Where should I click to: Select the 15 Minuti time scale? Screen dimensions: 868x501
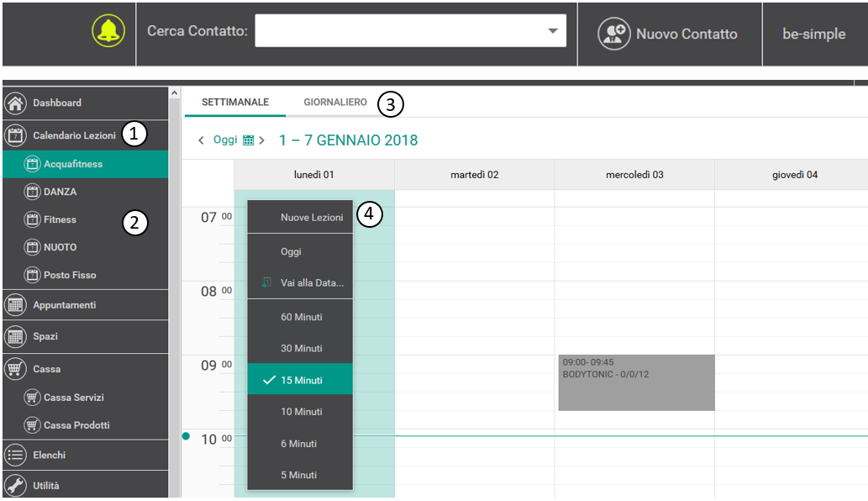[300, 380]
